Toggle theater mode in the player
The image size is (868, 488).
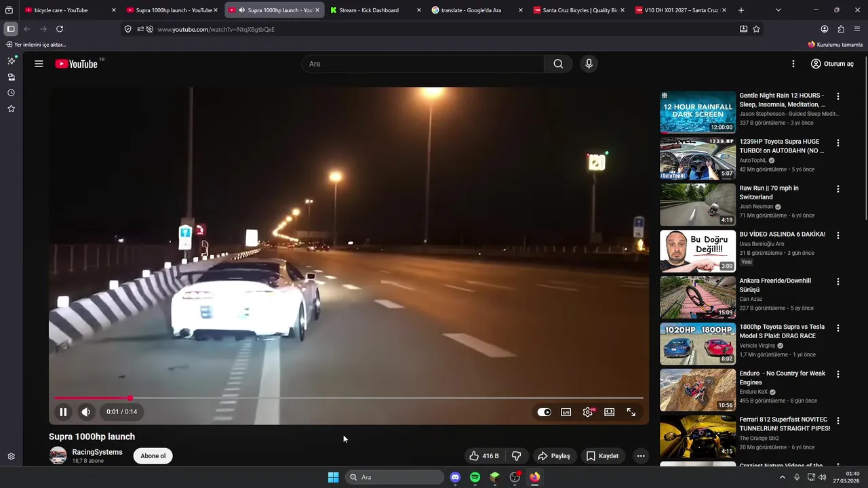pos(609,412)
